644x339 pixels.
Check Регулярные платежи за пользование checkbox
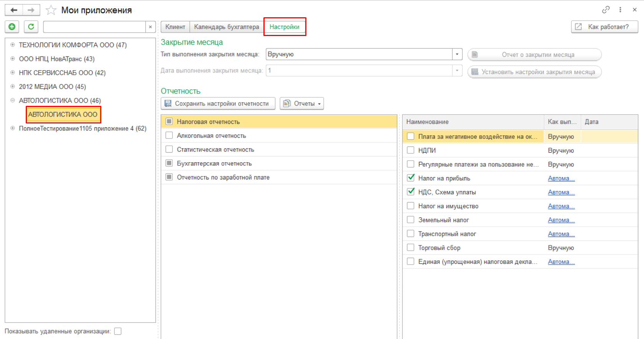(411, 164)
